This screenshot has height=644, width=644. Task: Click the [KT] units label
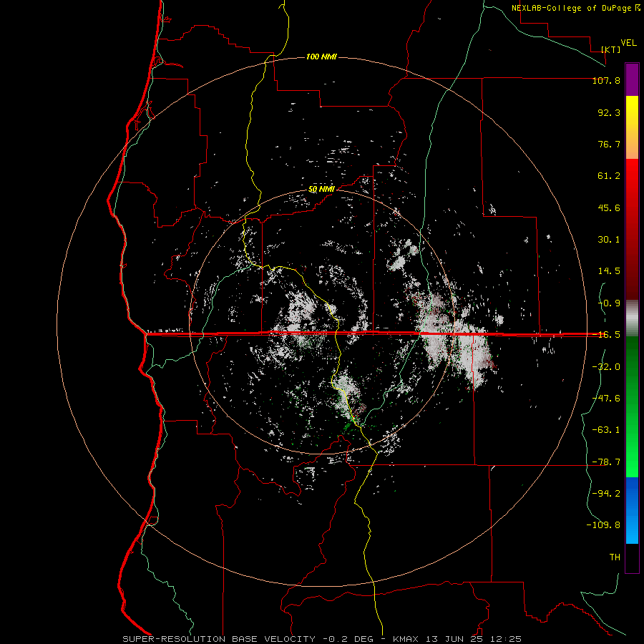point(611,49)
